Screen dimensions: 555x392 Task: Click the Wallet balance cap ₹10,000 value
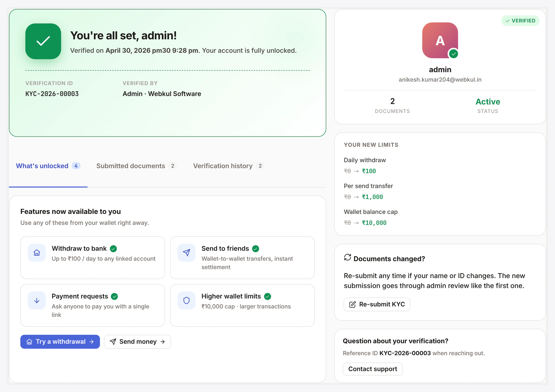[374, 223]
